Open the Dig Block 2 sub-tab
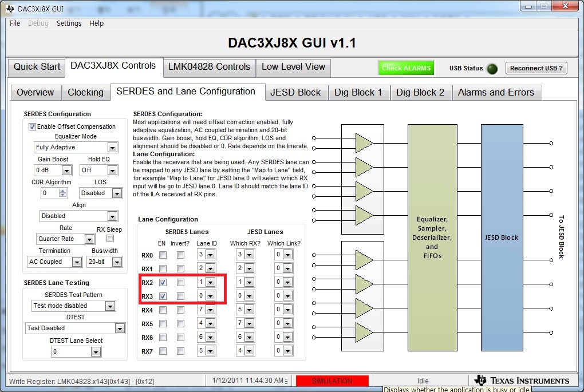This screenshot has height=392, width=584. point(420,92)
